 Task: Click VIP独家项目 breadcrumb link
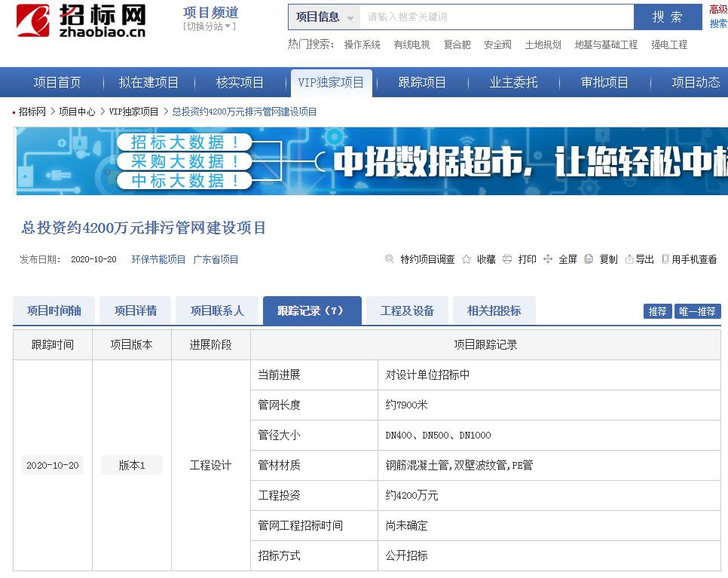pyautogui.click(x=133, y=112)
